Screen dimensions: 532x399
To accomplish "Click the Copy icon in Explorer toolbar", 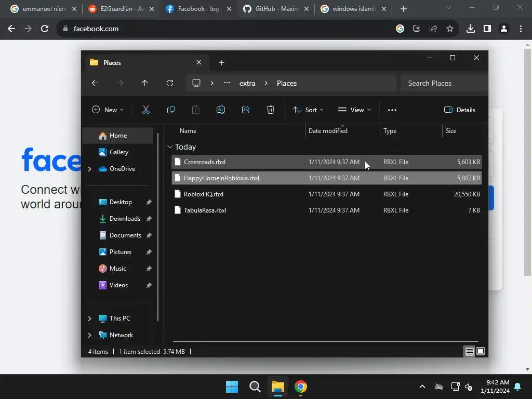I will tap(170, 110).
